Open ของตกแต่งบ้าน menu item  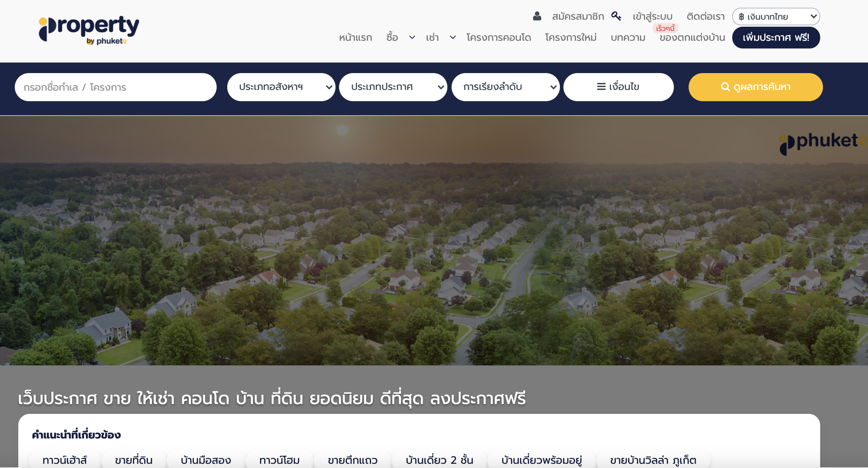692,38
